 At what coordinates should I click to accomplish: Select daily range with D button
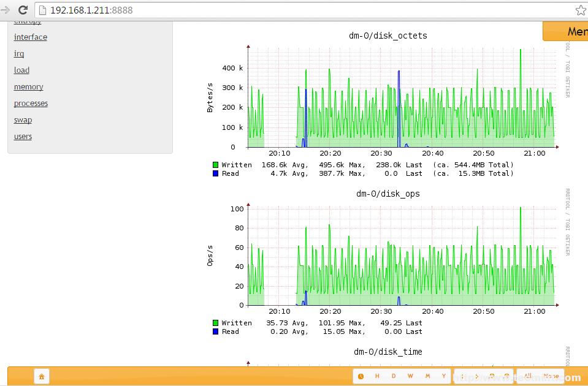(394, 376)
